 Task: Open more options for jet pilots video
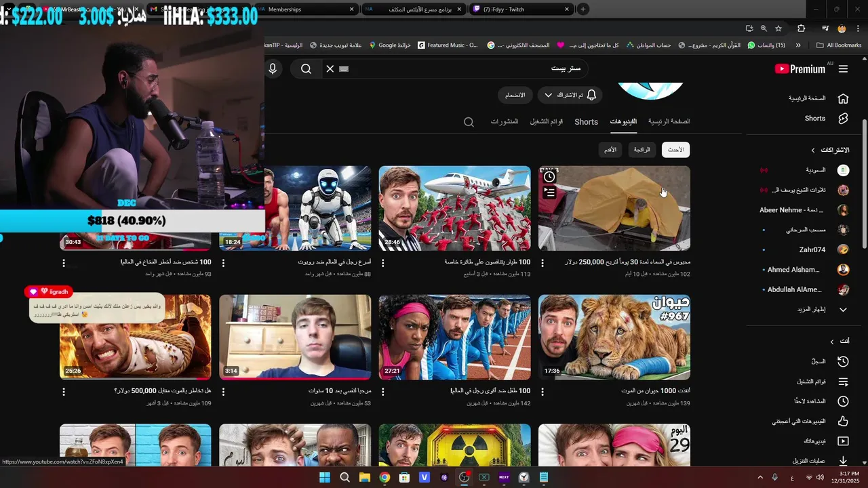(x=383, y=263)
